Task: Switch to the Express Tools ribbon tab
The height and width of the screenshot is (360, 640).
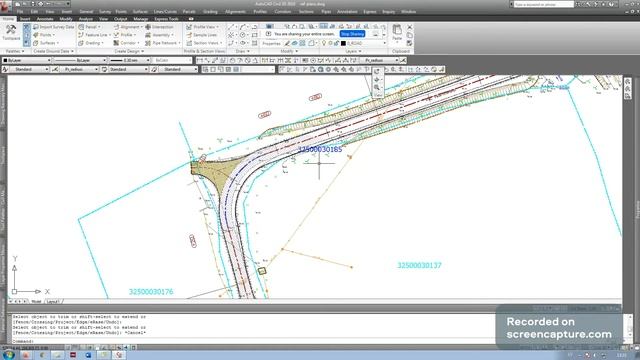Action: [x=166, y=19]
